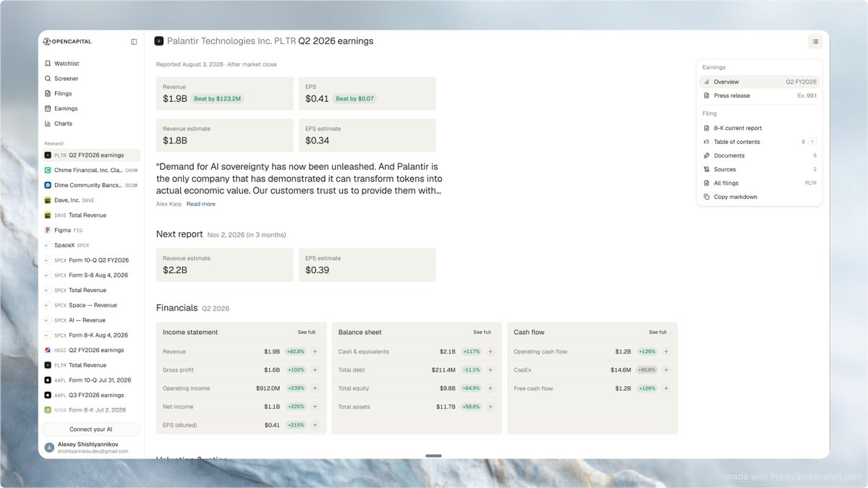Click the -11.1% total debt badge
Image resolution: width=868 pixels, height=488 pixels.
coord(471,370)
